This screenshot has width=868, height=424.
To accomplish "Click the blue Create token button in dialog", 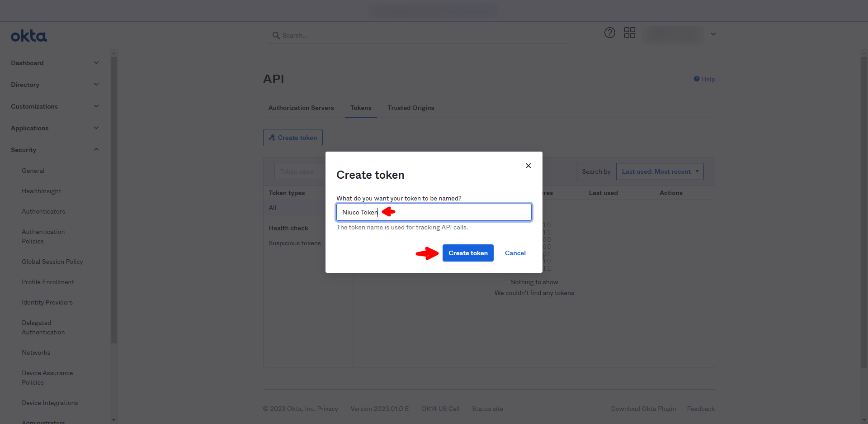I will [468, 253].
